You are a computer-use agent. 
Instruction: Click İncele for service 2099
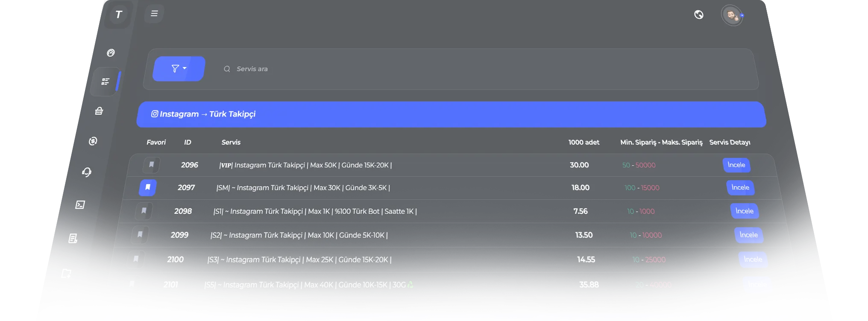click(749, 235)
